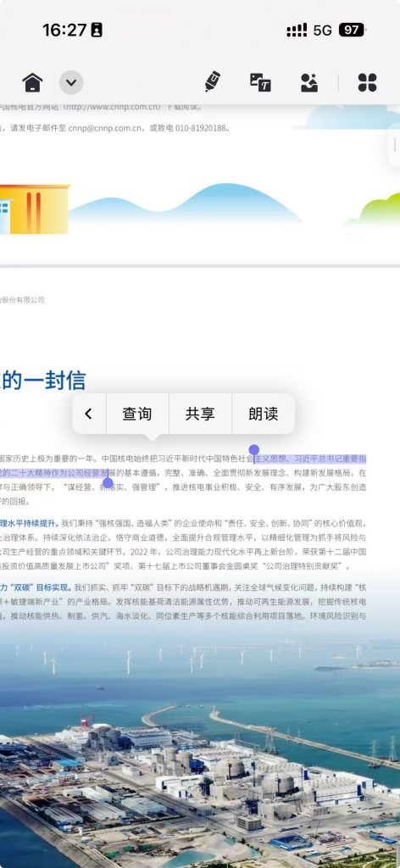
Task: Tap the ID card icon beside clock
Action: pyautogui.click(x=97, y=30)
